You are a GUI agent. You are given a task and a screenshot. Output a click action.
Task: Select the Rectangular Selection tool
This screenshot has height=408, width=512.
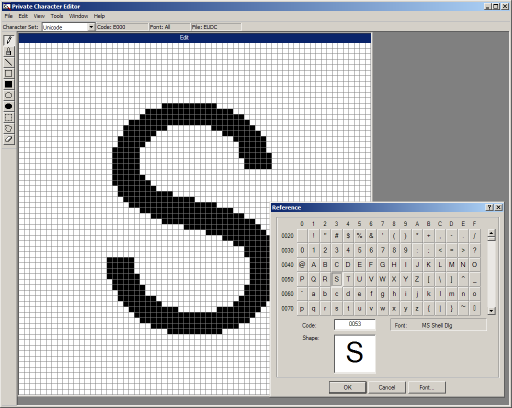click(9, 117)
